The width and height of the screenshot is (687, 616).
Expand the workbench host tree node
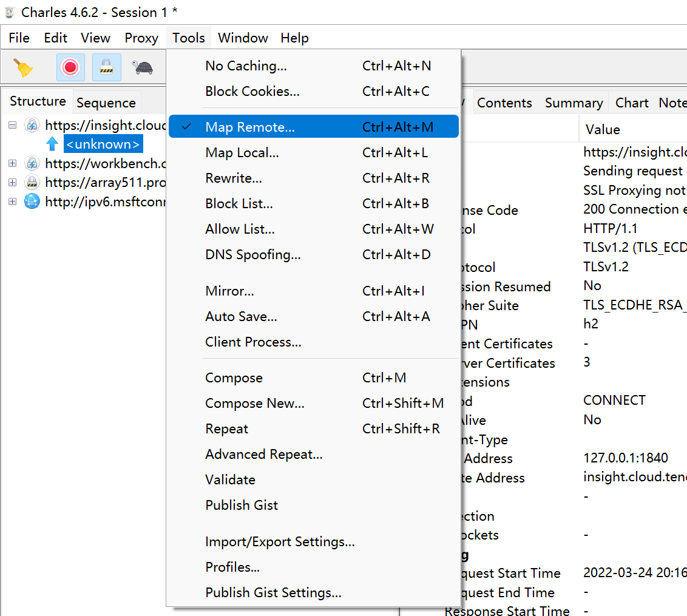pyautogui.click(x=12, y=163)
